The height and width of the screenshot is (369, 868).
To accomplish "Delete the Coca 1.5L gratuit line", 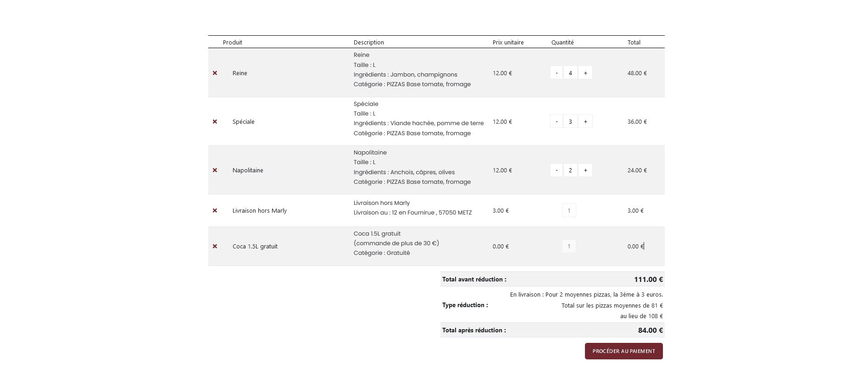I will (x=215, y=246).
